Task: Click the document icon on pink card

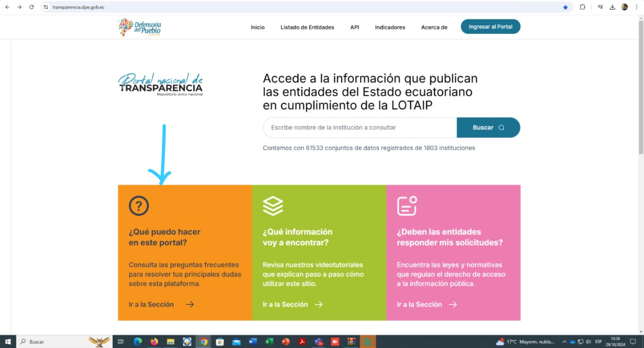Action: (407, 206)
